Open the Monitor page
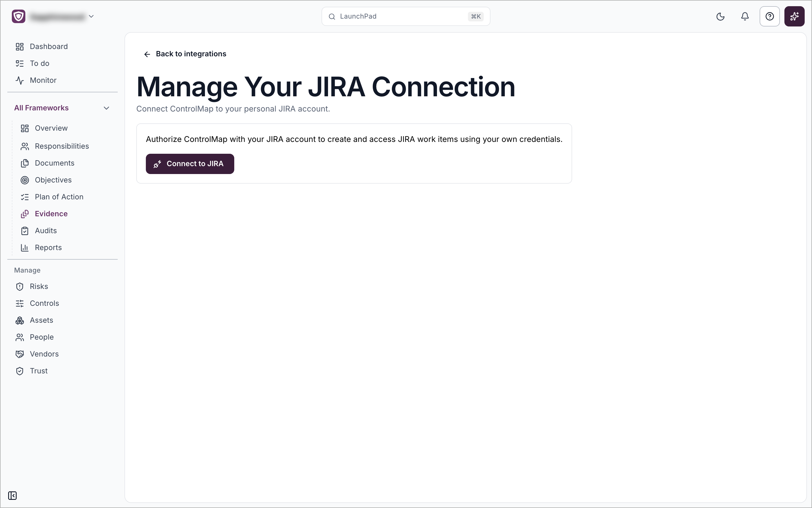Image resolution: width=812 pixels, height=508 pixels. (43, 80)
